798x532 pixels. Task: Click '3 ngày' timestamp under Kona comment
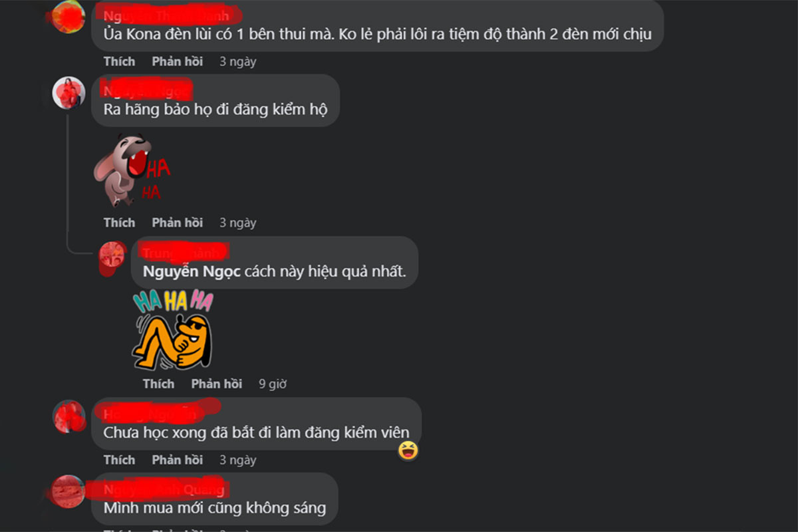(238, 61)
